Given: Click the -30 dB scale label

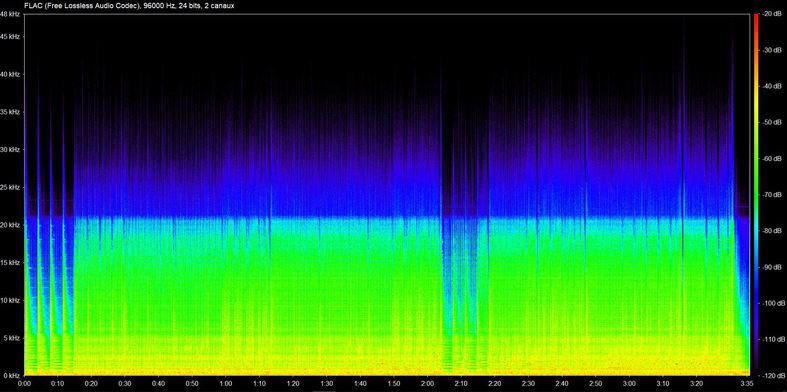Looking at the screenshot, I should [x=772, y=50].
